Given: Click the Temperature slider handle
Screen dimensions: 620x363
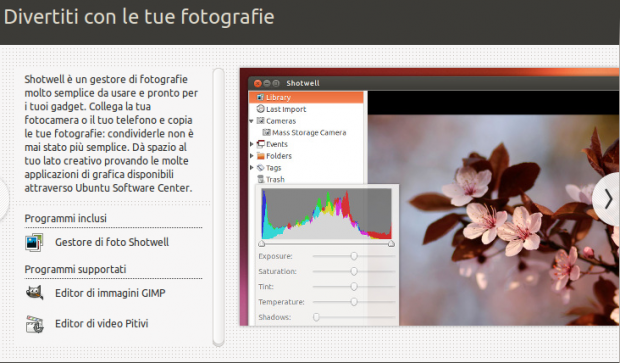Looking at the screenshot, I should tap(354, 302).
